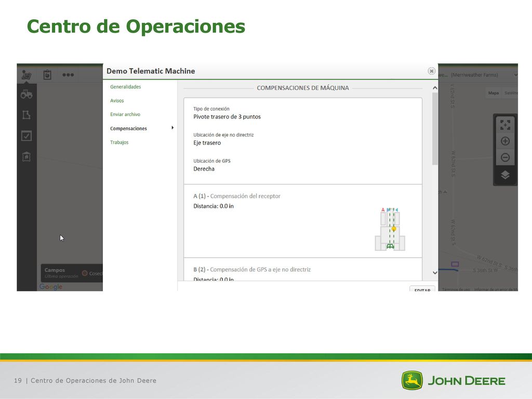532x399 pixels.
Task: Select the tractor equipment icon in sidebar
Action: (x=26, y=94)
